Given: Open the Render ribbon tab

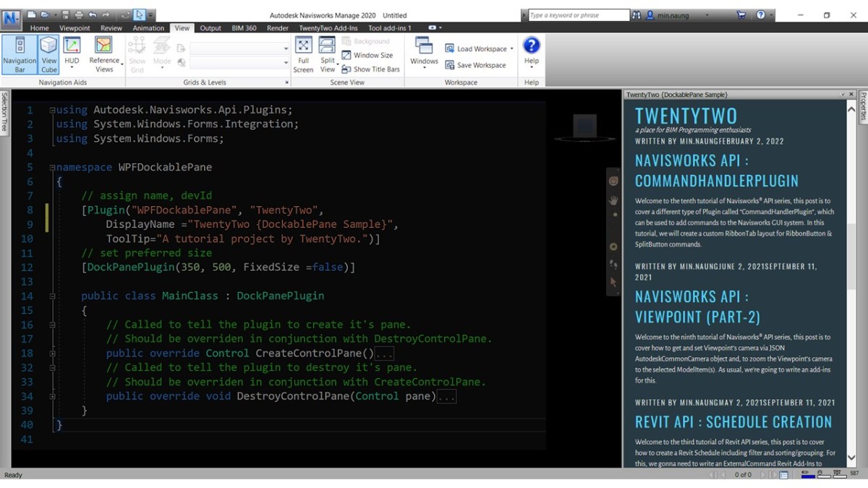Looking at the screenshot, I should [278, 28].
